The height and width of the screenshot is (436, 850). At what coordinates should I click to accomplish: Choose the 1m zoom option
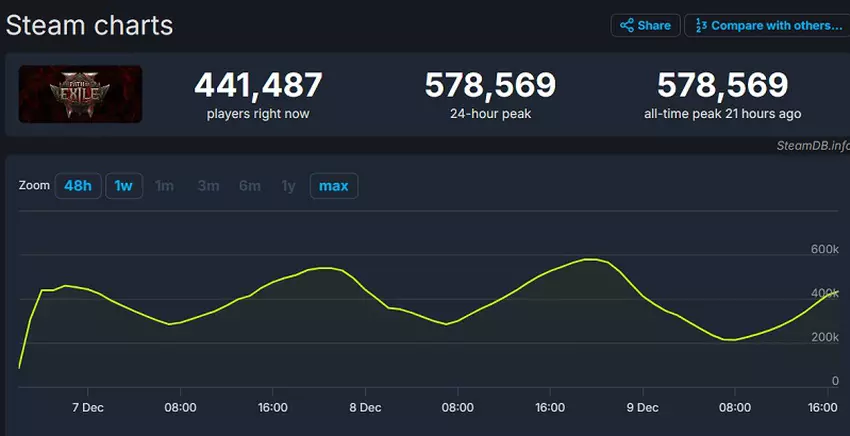(x=164, y=186)
